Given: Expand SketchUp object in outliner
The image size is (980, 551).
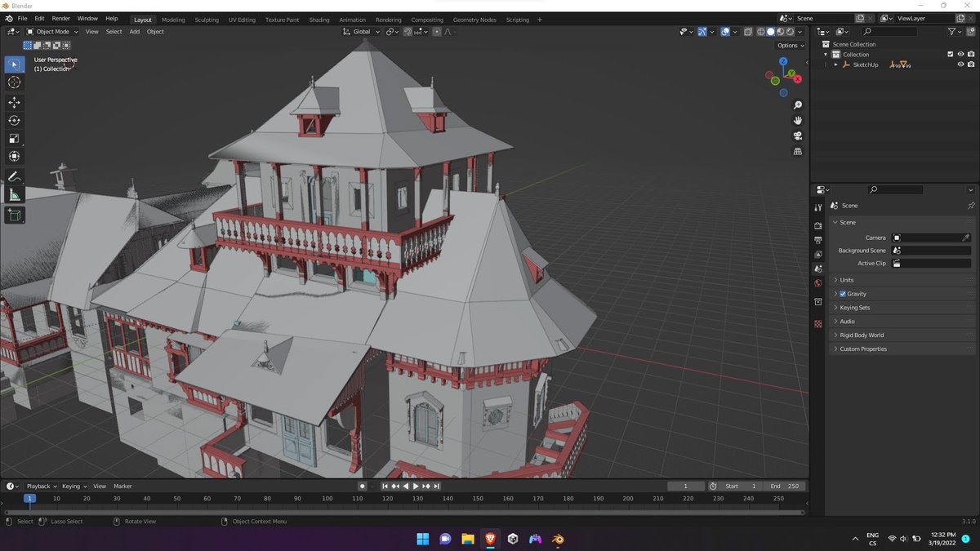Looking at the screenshot, I should tap(835, 64).
